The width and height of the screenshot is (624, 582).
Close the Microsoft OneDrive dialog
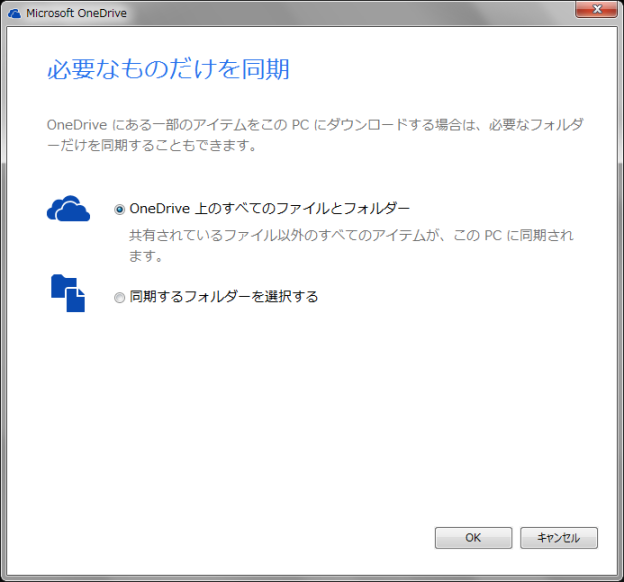tap(596, 9)
